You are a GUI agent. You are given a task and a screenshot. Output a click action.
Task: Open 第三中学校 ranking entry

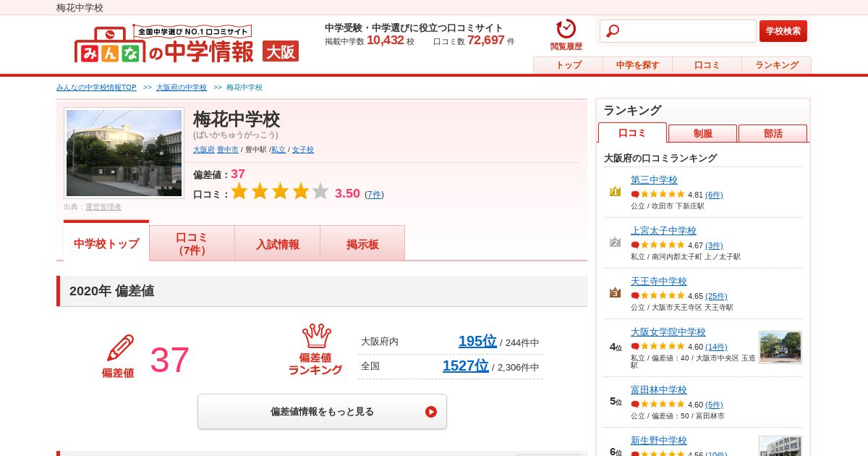[654, 180]
